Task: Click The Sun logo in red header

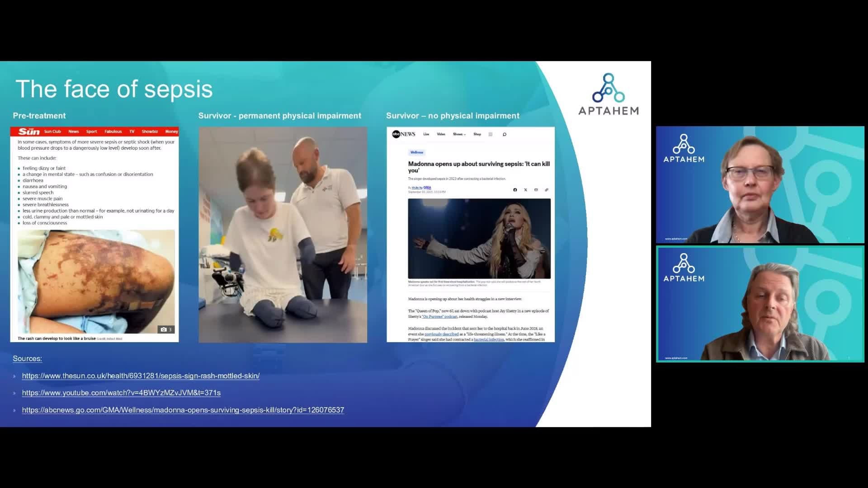Action: click(29, 131)
